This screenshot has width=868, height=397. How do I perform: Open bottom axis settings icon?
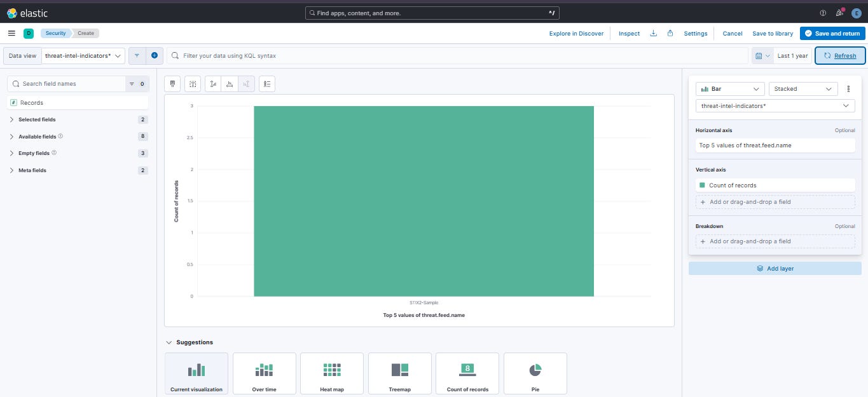pyautogui.click(x=230, y=83)
